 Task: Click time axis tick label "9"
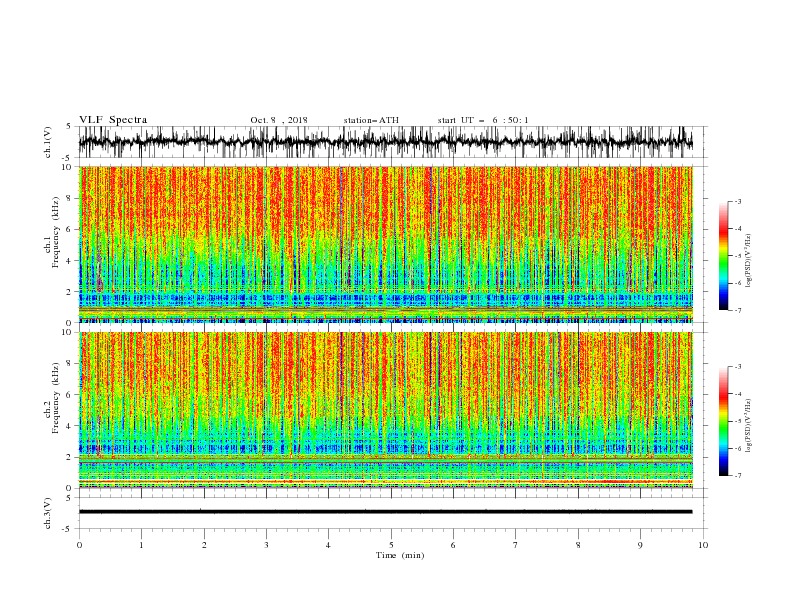pyautogui.click(x=640, y=545)
